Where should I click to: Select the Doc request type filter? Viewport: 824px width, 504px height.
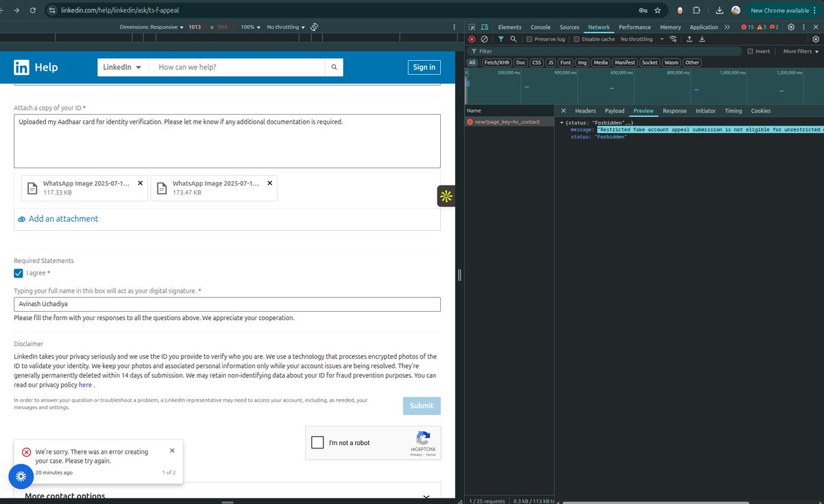pos(520,62)
